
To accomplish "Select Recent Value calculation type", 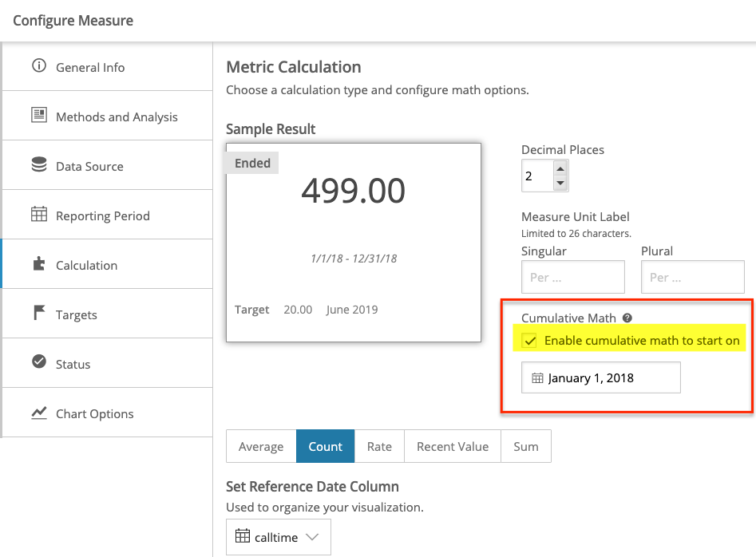I will [x=453, y=446].
